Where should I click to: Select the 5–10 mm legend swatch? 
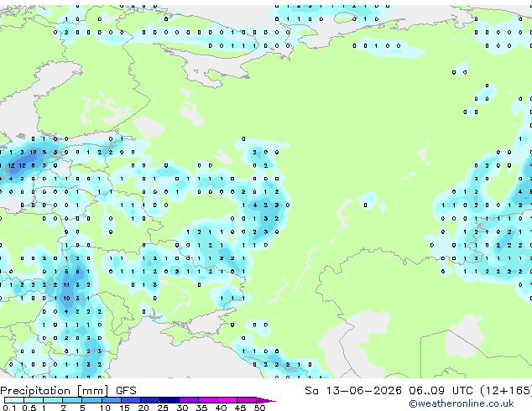pyautogui.click(x=91, y=400)
